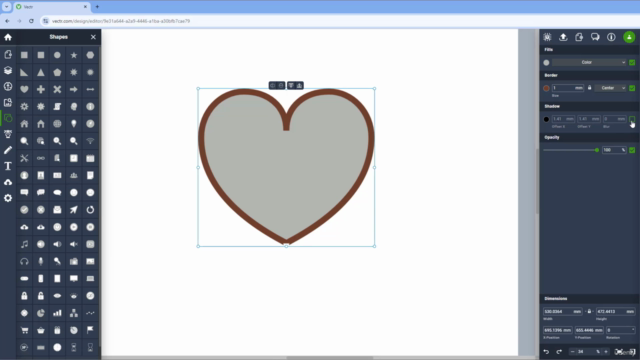This screenshot has width=640, height=360.
Task: Insert the heart shape
Action: (24, 89)
